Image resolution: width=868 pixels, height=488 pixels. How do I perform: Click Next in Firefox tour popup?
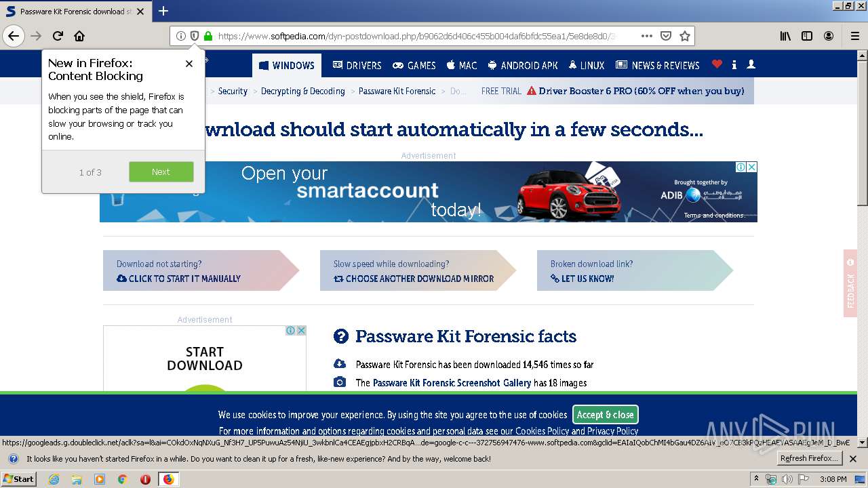tap(161, 172)
